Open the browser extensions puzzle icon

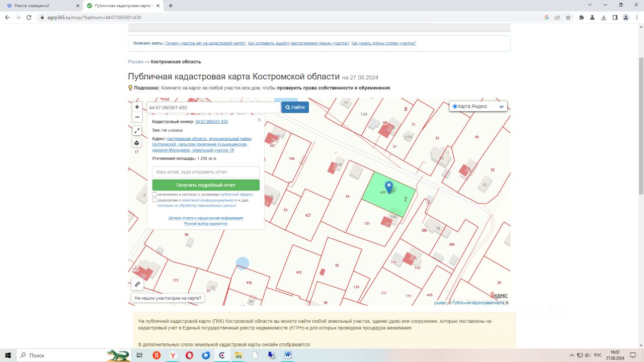(x=582, y=17)
